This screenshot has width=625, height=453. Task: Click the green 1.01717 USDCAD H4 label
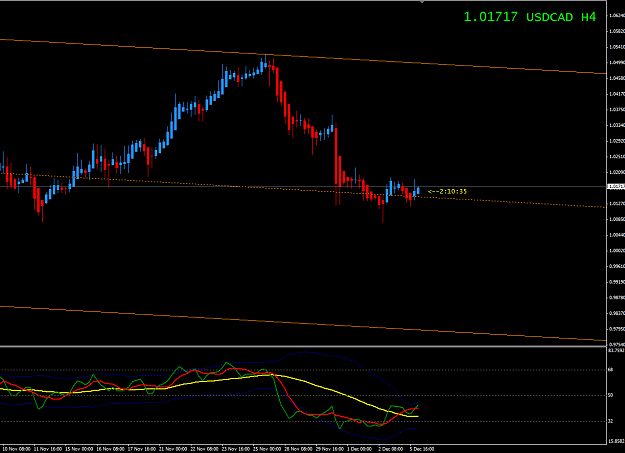[530, 17]
